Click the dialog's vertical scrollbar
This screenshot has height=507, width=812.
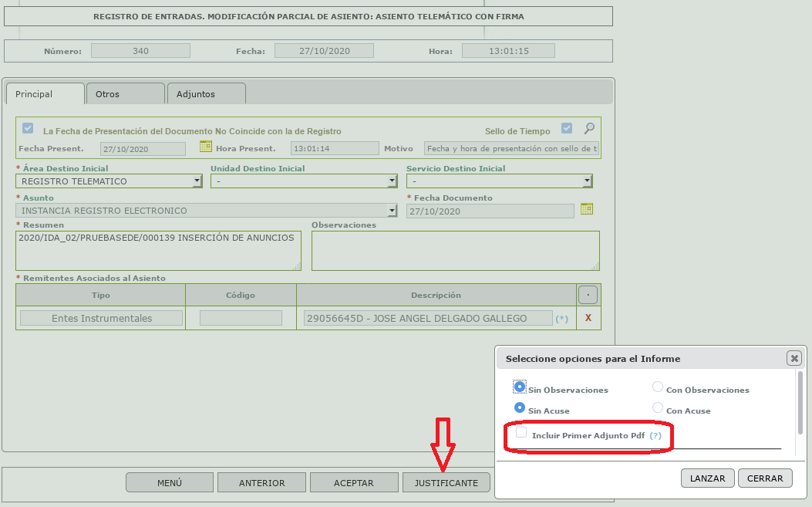pos(800,403)
